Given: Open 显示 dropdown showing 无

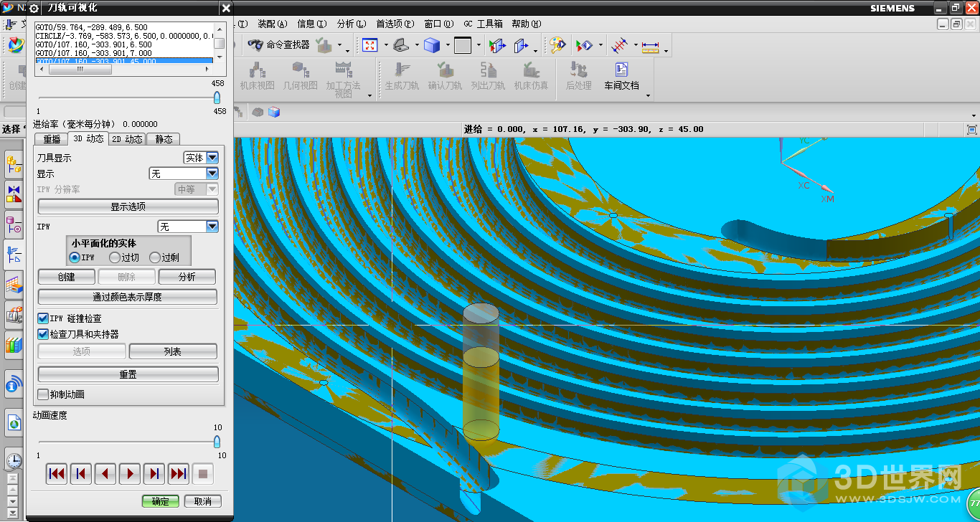Looking at the screenshot, I should [184, 174].
